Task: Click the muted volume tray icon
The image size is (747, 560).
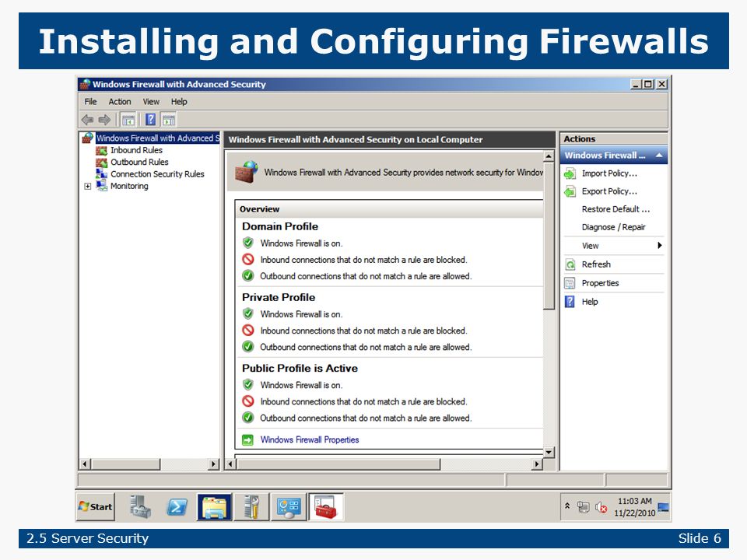Action: point(601,508)
